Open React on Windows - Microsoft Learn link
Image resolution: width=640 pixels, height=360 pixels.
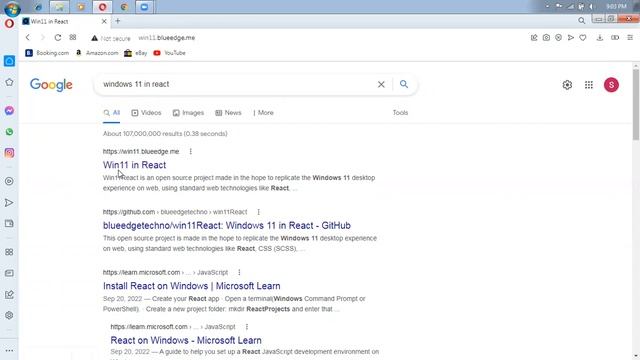pos(186,340)
